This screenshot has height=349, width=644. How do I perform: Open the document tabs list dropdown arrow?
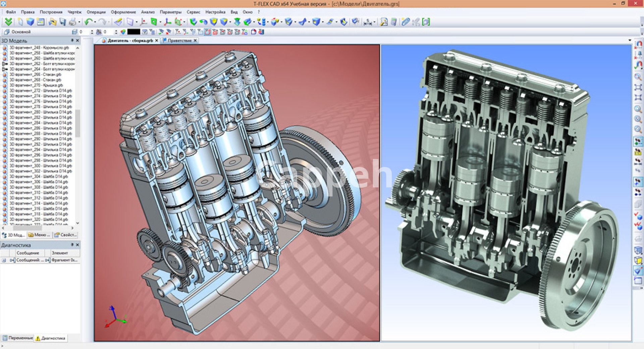[630, 41]
